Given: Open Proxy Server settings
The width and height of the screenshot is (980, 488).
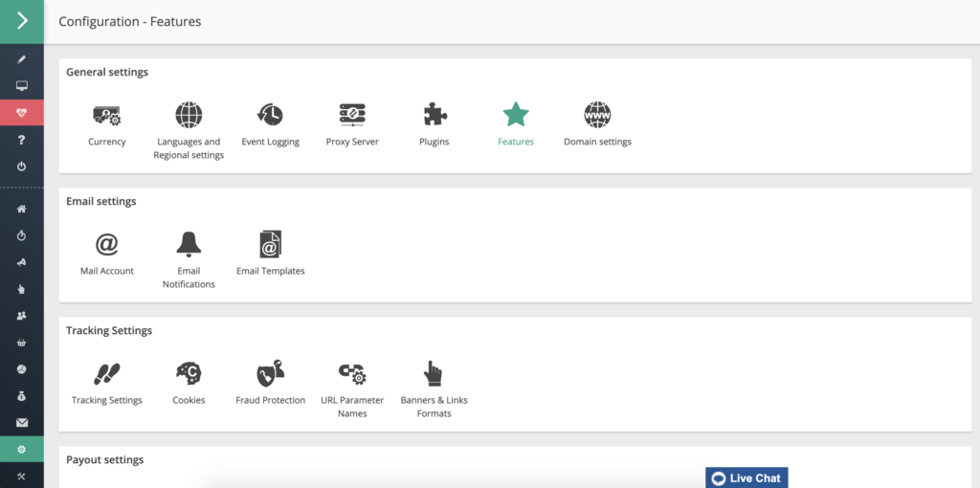Looking at the screenshot, I should click(x=352, y=116).
